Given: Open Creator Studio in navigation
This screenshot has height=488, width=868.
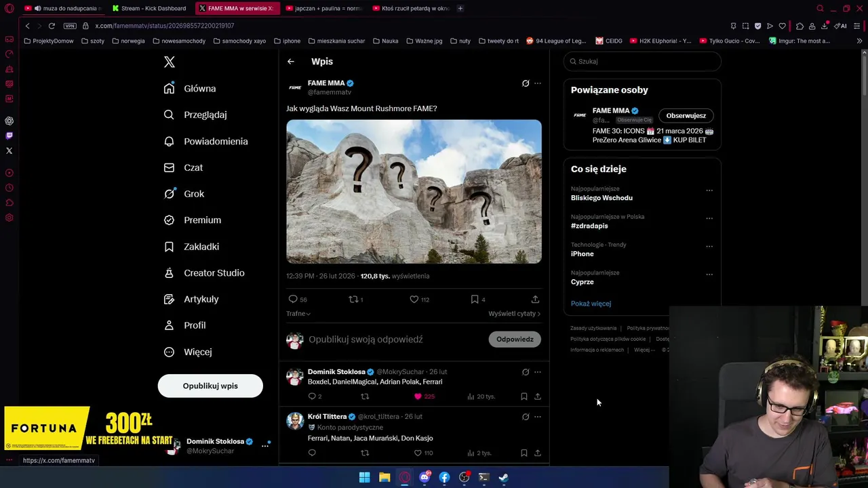Looking at the screenshot, I should pos(204,272).
